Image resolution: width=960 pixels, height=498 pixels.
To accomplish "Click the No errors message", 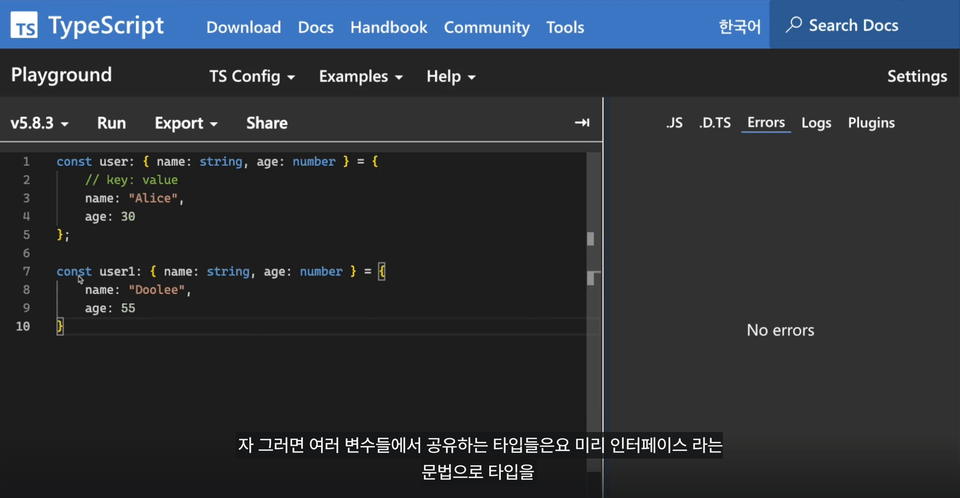I will [x=780, y=330].
